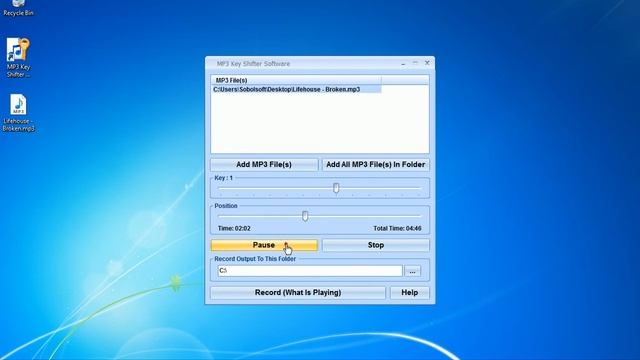The height and width of the screenshot is (360, 640).
Task: Minimize the MP3 Key Shifter Software window
Action: click(x=403, y=63)
